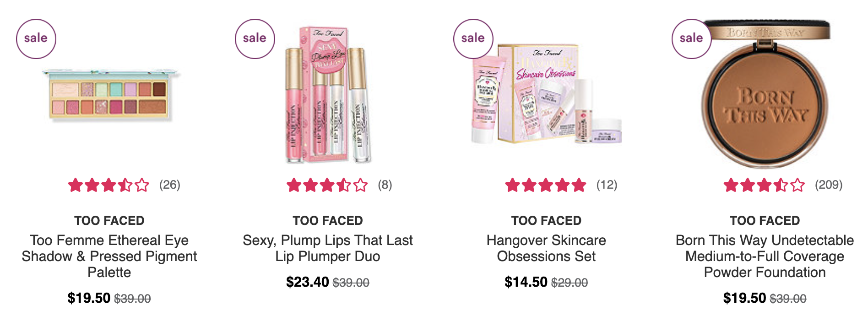The height and width of the screenshot is (316, 868).
Task: Open Born This Way compact image
Action: point(765,94)
